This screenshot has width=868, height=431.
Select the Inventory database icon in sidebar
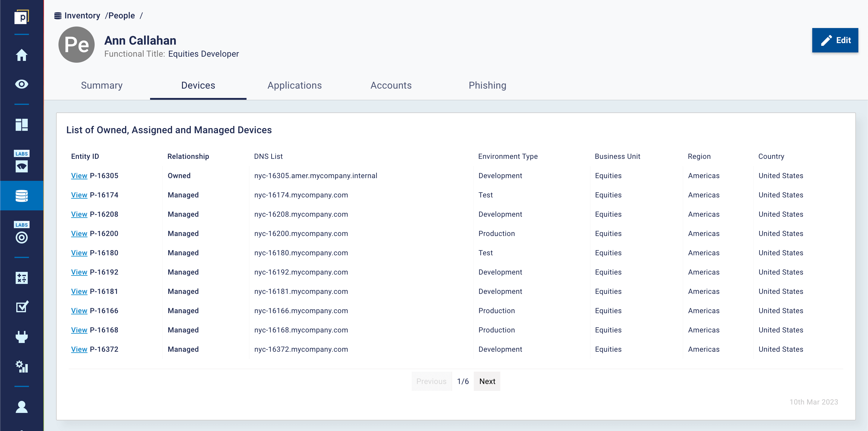(x=22, y=196)
